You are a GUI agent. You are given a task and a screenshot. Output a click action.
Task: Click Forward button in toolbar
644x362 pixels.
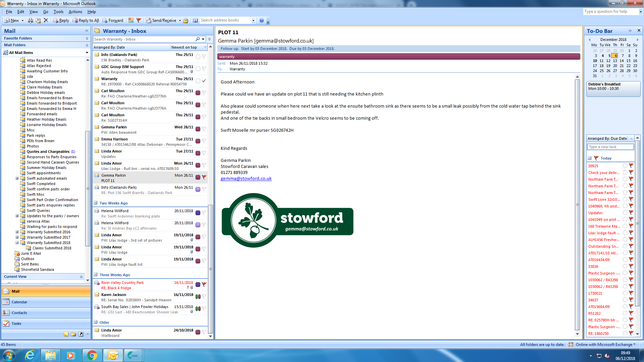tap(113, 20)
